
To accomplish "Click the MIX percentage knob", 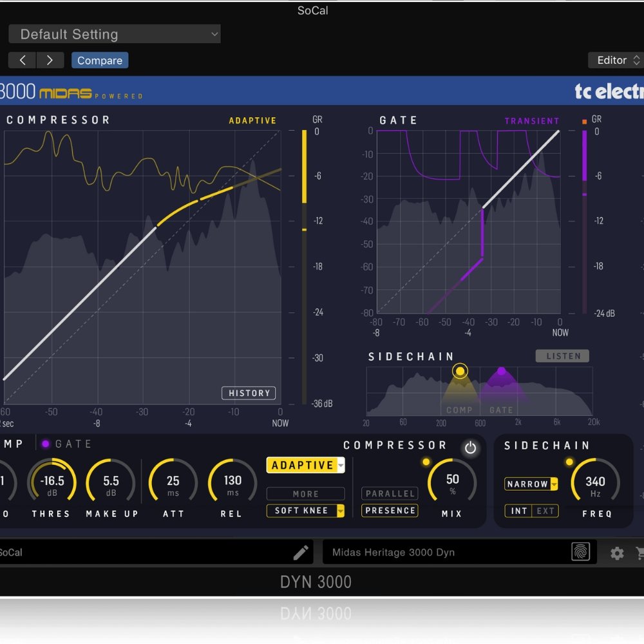I will tap(452, 483).
